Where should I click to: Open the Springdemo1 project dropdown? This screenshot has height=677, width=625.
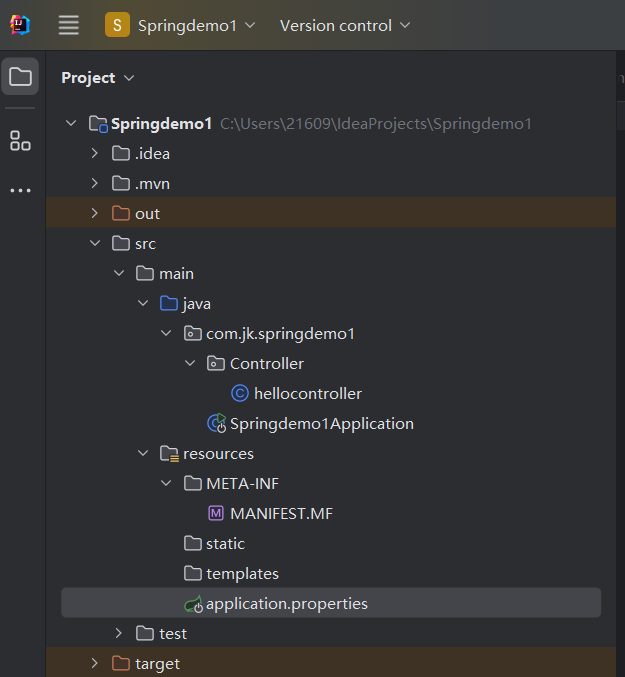tap(196, 25)
